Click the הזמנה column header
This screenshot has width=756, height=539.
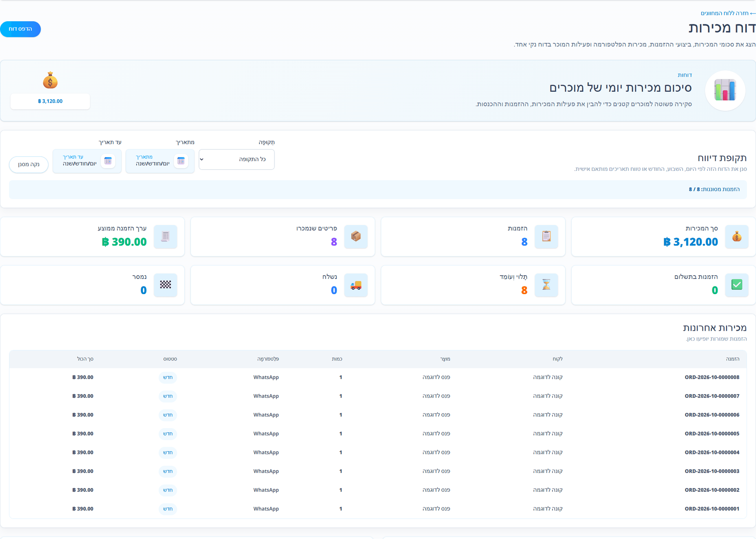click(x=733, y=359)
